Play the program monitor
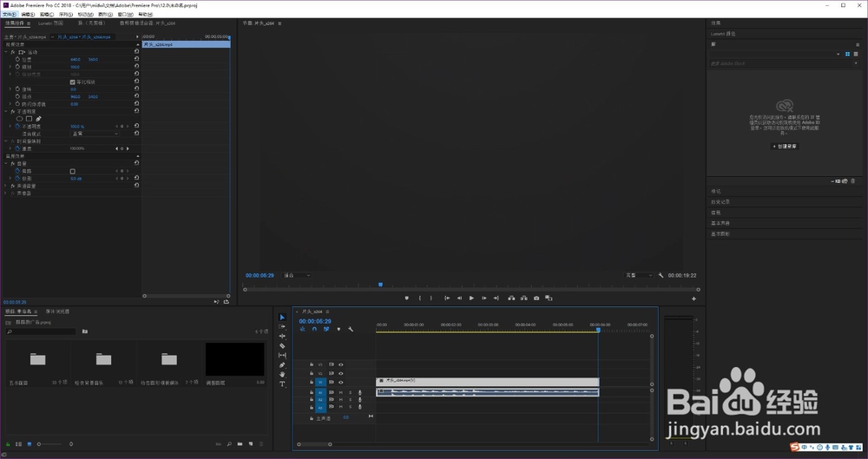This screenshot has height=459, width=868. (x=471, y=298)
